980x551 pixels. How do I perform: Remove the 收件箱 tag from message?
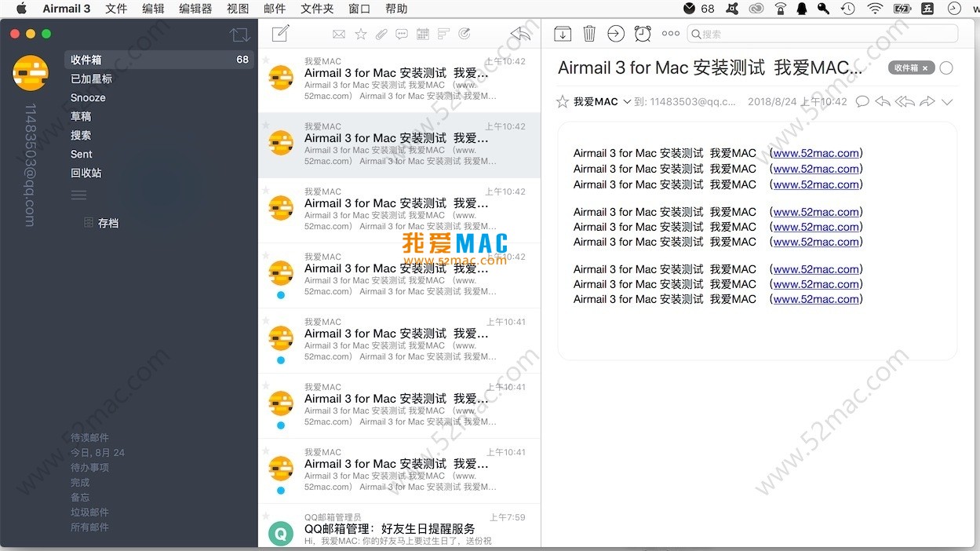coord(924,68)
